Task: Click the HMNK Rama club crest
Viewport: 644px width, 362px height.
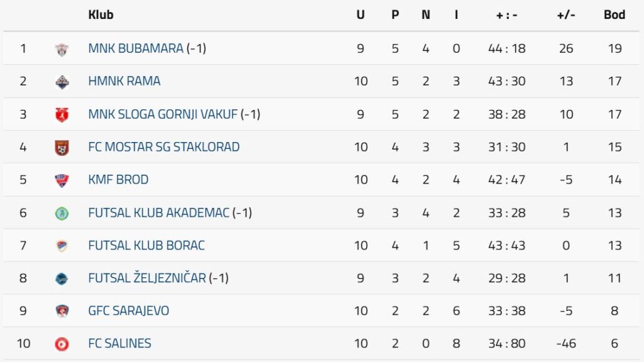Action: 62,82
